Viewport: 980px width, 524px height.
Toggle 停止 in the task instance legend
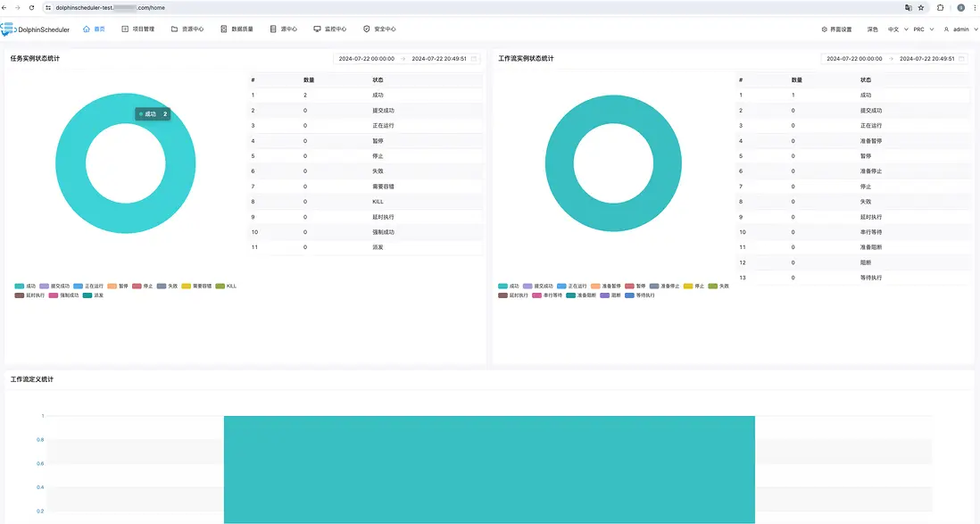click(x=143, y=286)
